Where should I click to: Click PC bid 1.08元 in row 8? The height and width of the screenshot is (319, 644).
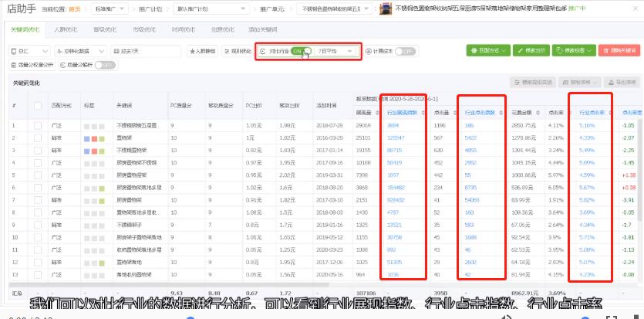click(252, 212)
